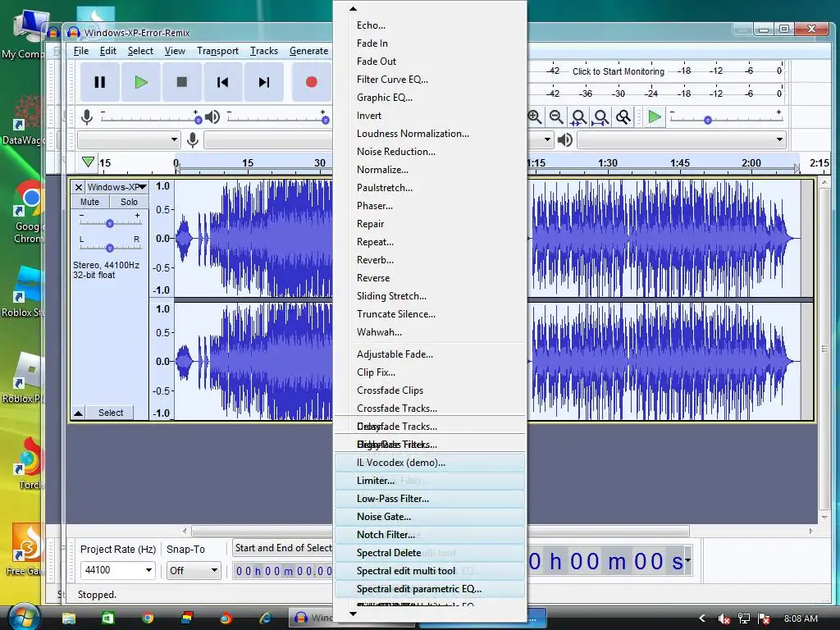Start recording with the red Record button
Image resolution: width=840 pixels, height=630 pixels.
(311, 82)
